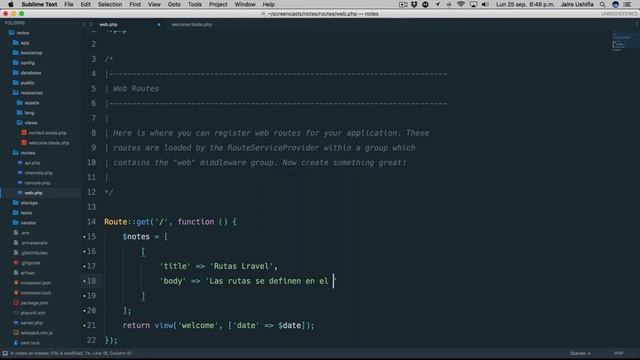This screenshot has width=640, height=360.
Task: Open the artisan file
Action: click(x=24, y=273)
